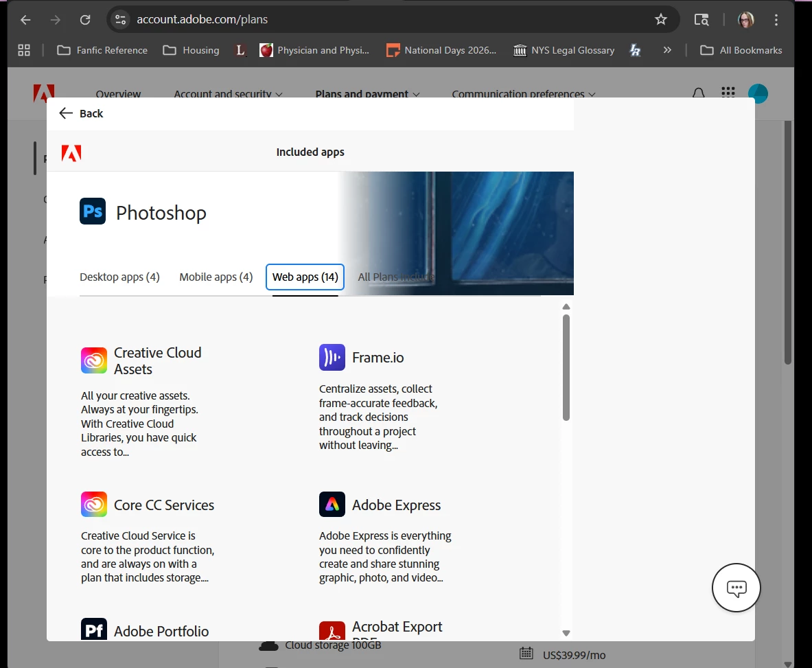Open the NYS Legal Glossary bookmark

pyautogui.click(x=564, y=50)
